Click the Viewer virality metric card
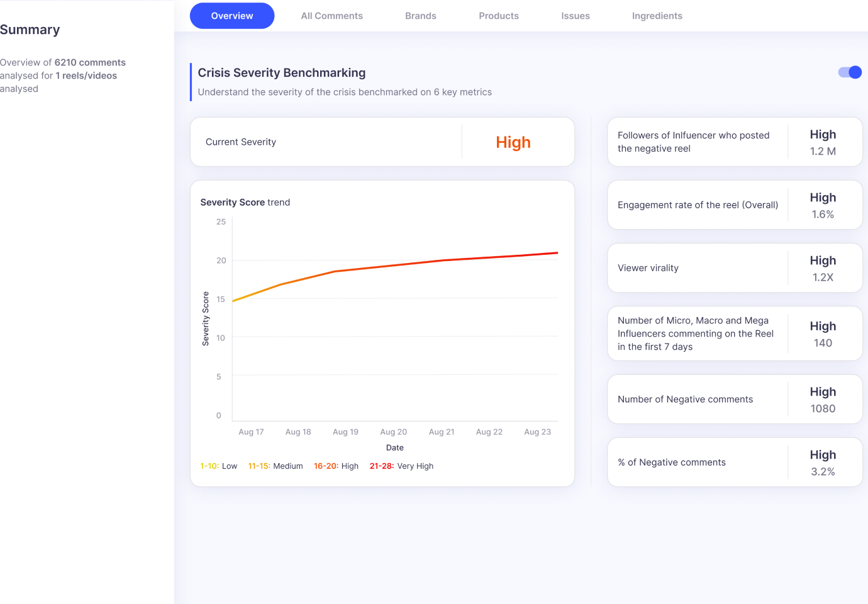The height and width of the screenshot is (604, 868). 735,268
